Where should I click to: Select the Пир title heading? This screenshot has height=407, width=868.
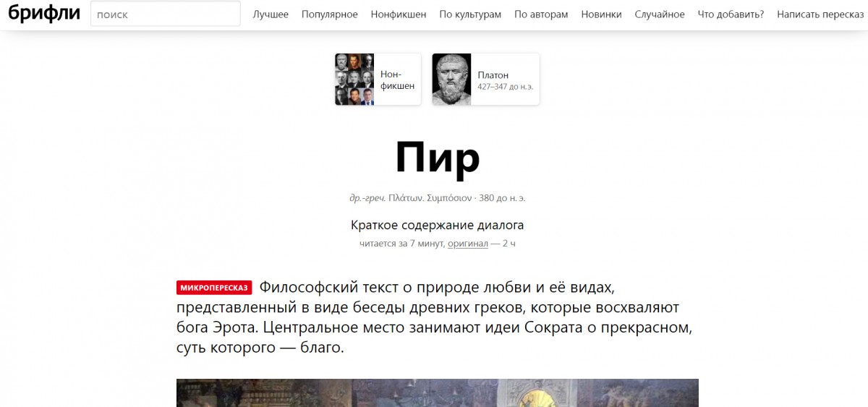click(x=438, y=158)
